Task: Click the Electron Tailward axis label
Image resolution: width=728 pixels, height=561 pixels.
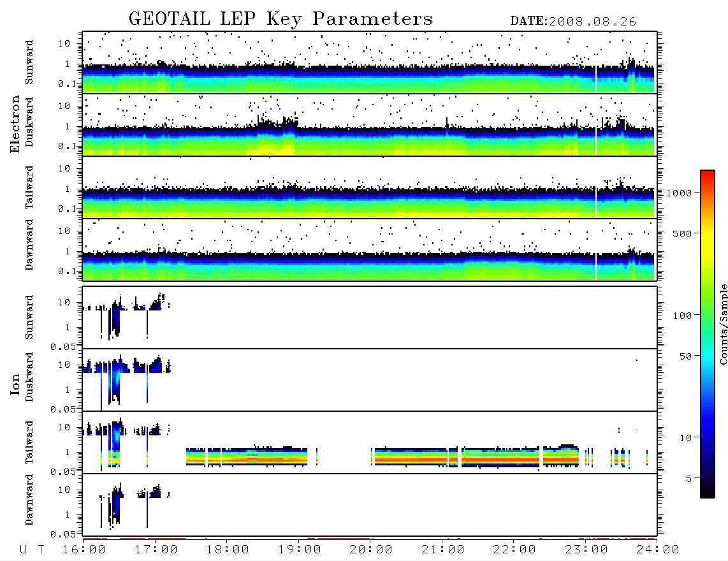Action: coord(29,187)
